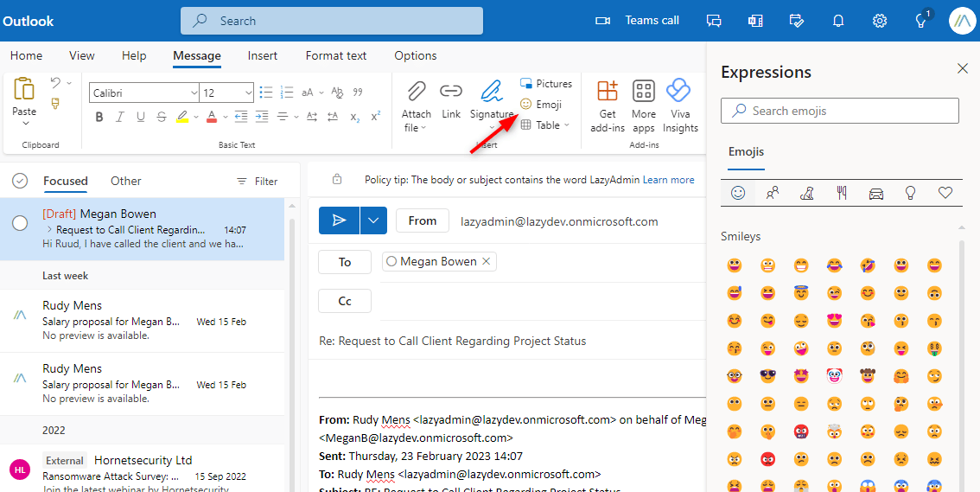This screenshot has width=980, height=492.
Task: Insert a numbered list
Action: [x=287, y=93]
